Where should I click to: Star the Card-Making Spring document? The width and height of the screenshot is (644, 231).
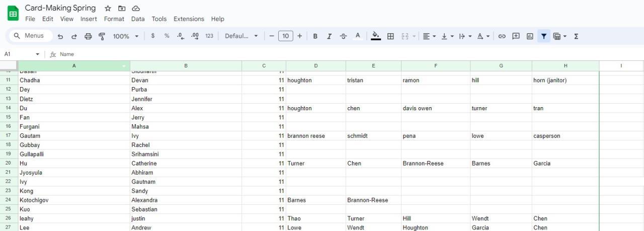[x=108, y=9]
